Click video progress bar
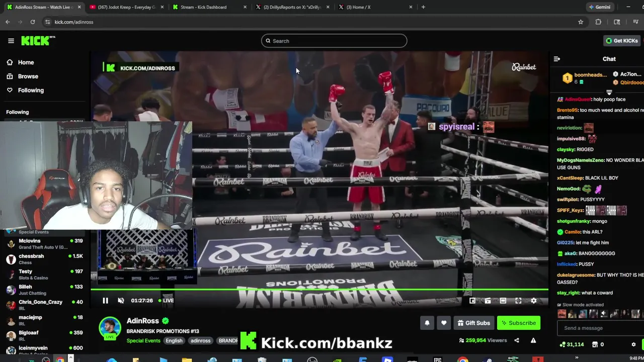 319,290
